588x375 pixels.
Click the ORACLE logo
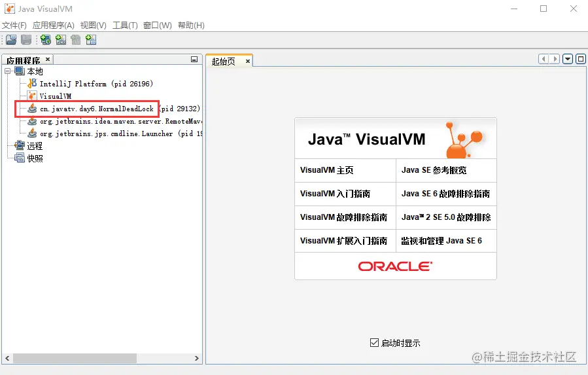point(395,266)
